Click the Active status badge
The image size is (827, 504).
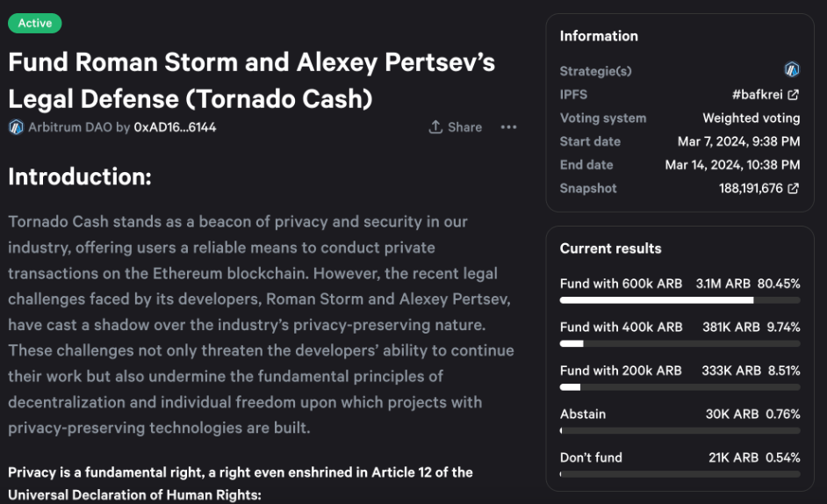coord(35,23)
